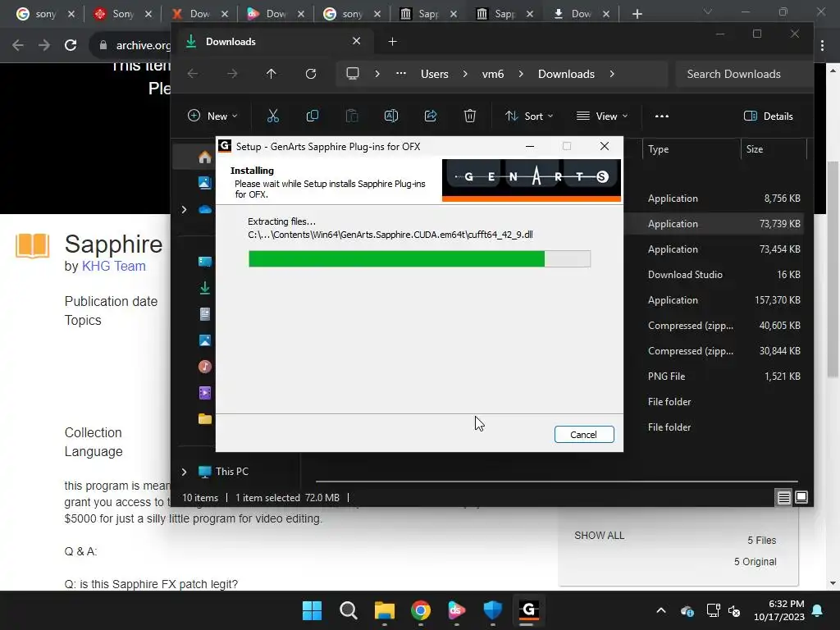Click the Downloads breadcrumb segment

[566, 74]
